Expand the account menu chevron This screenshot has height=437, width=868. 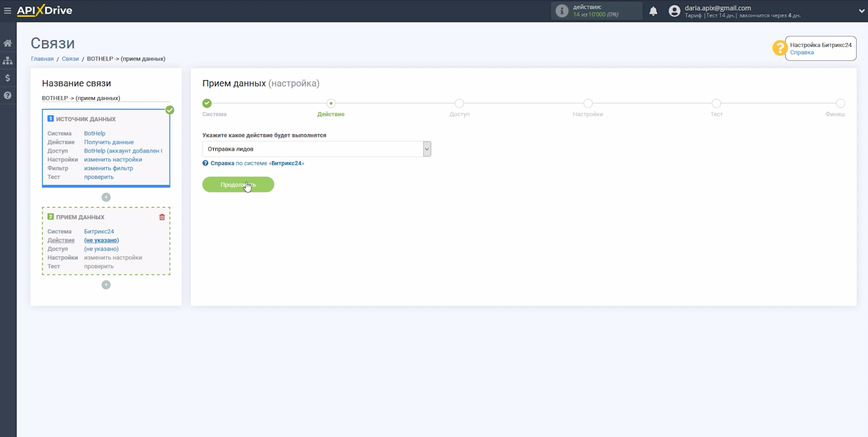click(861, 11)
